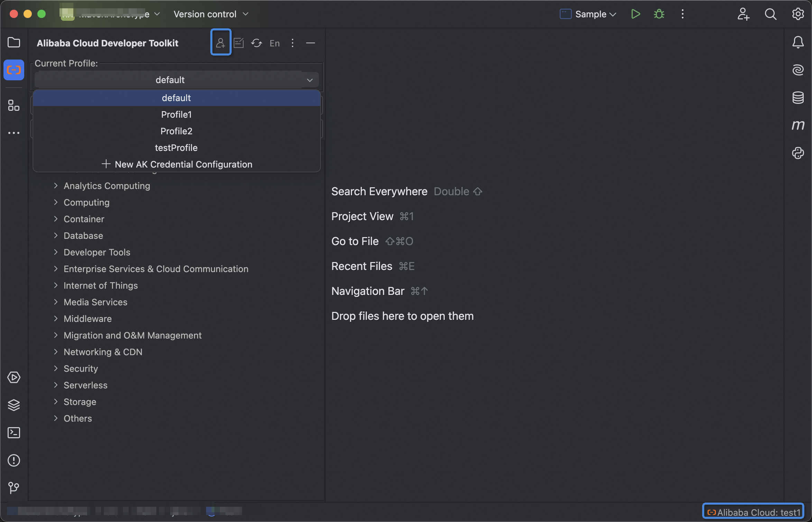This screenshot has height=522, width=812.
Task: Click Alibaba Cloud: test1 status widget
Action: 753,512
